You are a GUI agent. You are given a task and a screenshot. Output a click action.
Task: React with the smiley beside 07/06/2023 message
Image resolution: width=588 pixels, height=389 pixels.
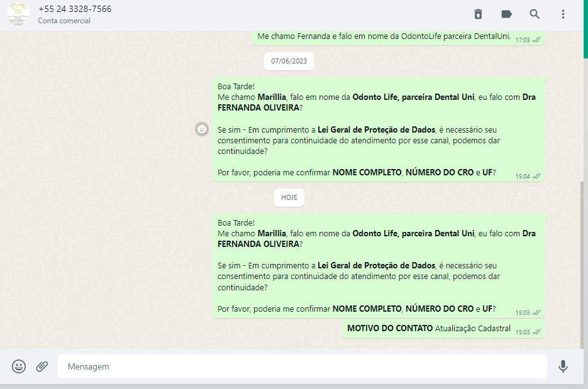[201, 129]
